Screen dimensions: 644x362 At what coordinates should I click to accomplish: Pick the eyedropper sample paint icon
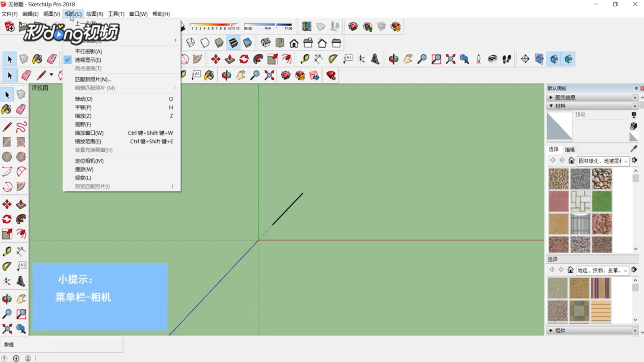633,149
